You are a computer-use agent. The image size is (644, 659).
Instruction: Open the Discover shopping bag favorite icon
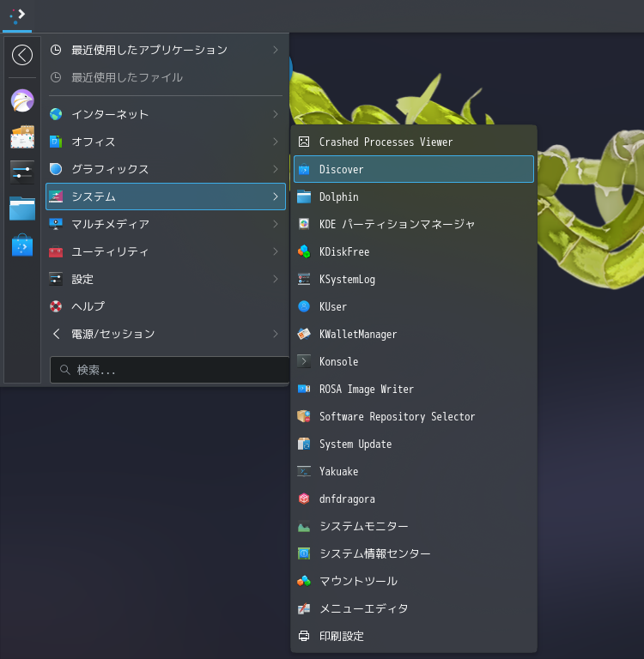point(22,245)
